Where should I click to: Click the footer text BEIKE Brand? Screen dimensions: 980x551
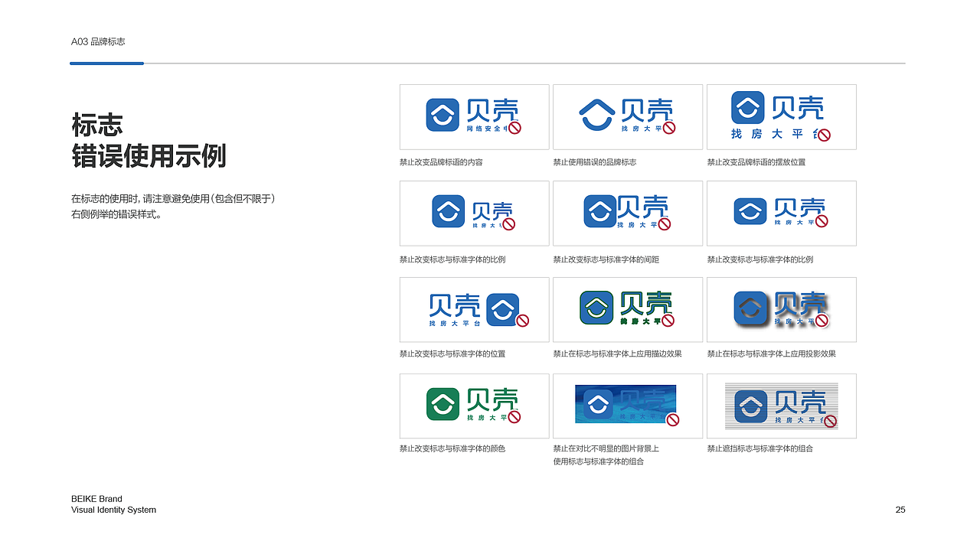click(96, 499)
